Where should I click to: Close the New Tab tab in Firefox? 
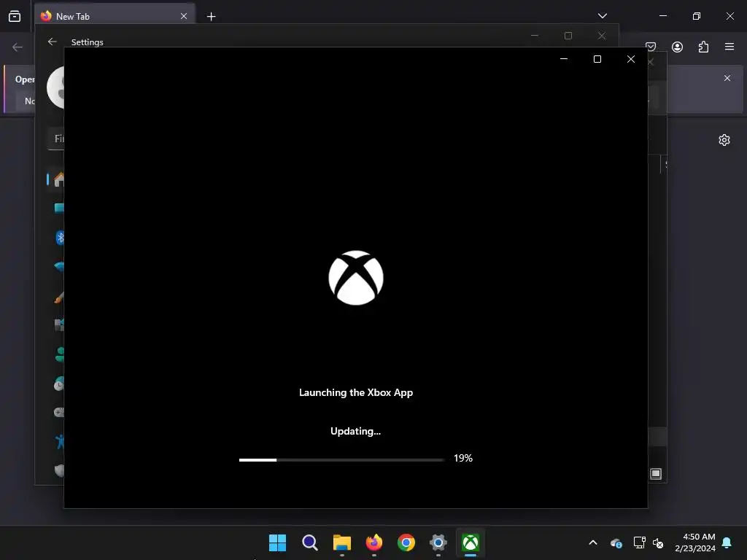tap(184, 16)
